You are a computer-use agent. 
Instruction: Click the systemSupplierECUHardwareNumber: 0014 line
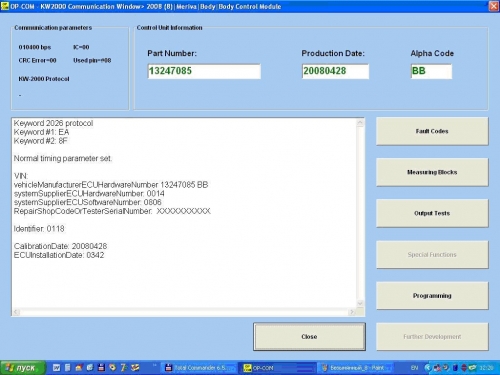pyautogui.click(x=89, y=194)
